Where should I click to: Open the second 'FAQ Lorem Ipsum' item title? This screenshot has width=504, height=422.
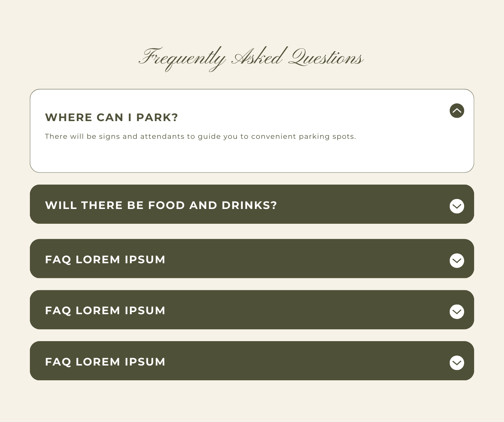point(105,311)
